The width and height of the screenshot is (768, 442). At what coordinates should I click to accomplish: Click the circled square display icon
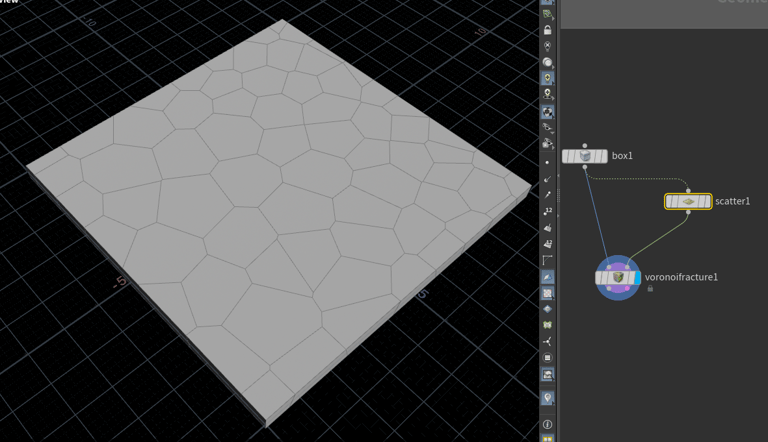[548, 358]
